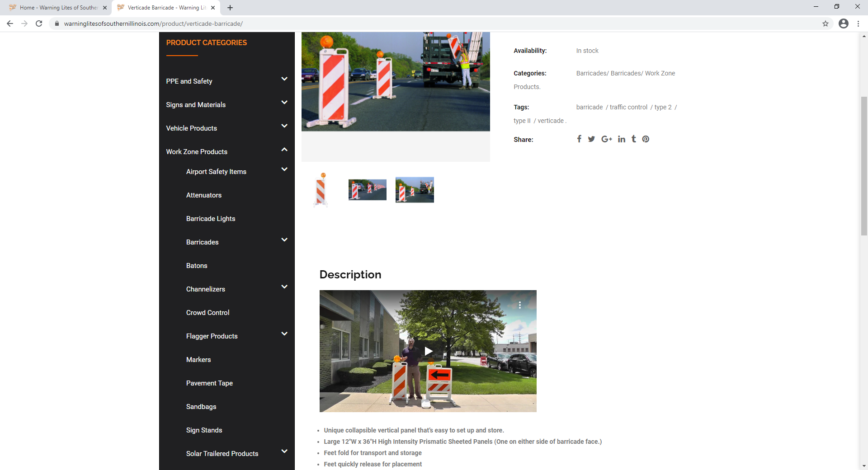
Task: Share product on Facebook icon
Action: 579,139
